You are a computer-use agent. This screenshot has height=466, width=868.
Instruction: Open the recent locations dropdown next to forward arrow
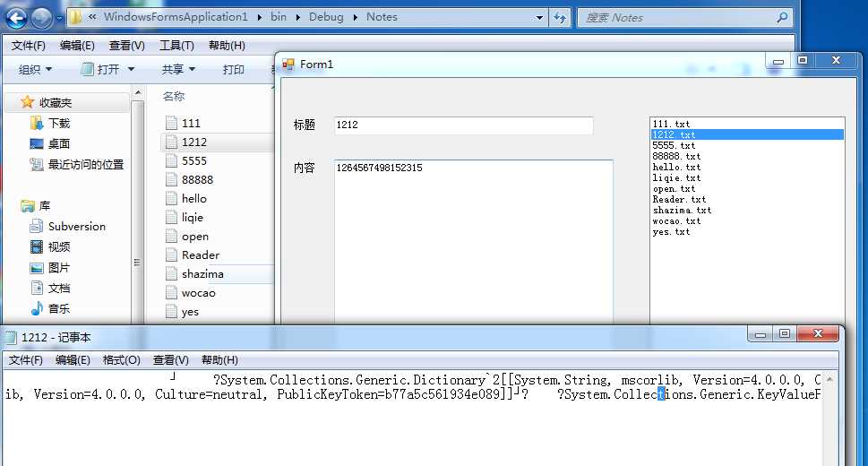(59, 18)
